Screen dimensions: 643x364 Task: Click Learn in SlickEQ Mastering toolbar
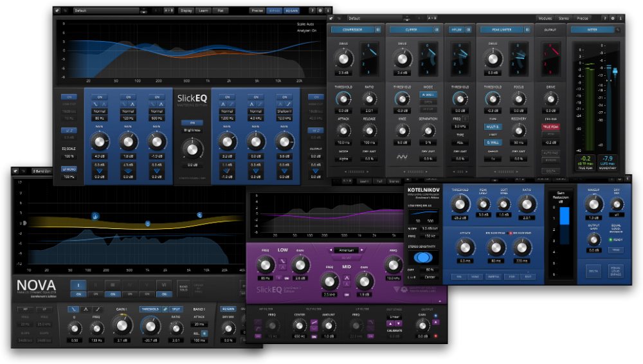203,11
